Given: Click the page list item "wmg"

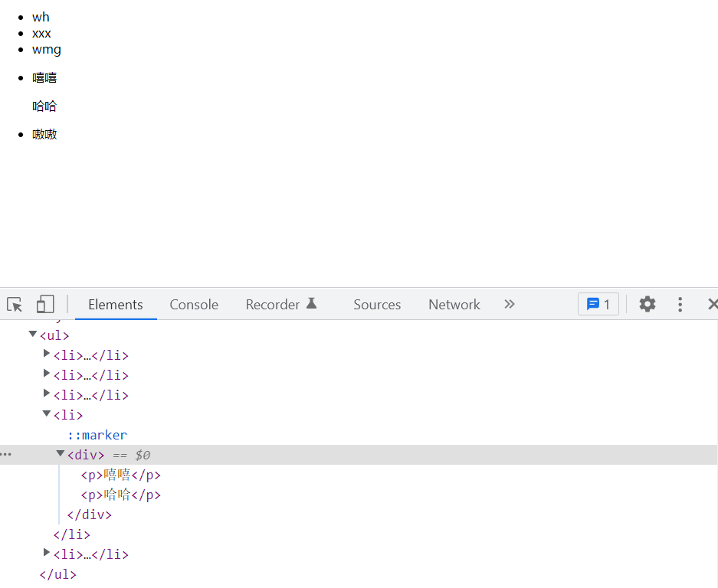Looking at the screenshot, I should coord(46,50).
